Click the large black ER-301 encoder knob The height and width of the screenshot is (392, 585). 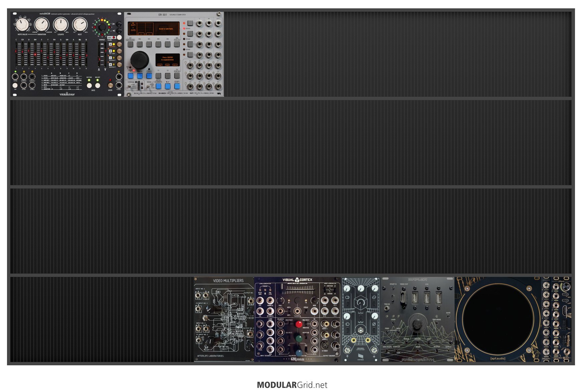click(140, 60)
